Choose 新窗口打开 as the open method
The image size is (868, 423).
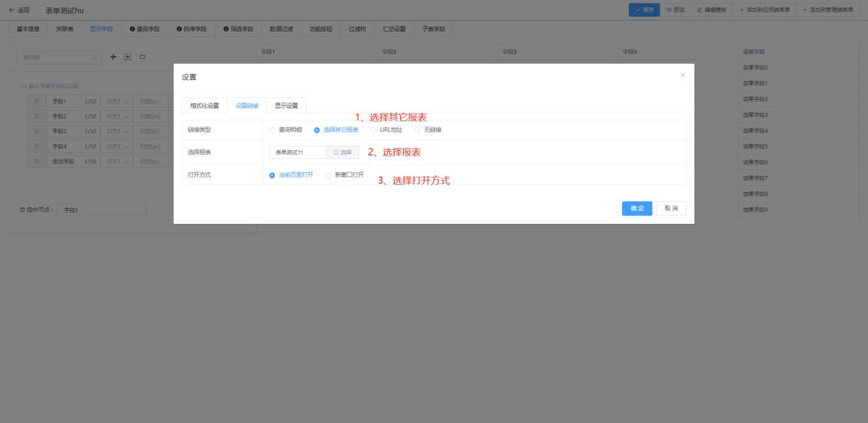pyautogui.click(x=328, y=175)
